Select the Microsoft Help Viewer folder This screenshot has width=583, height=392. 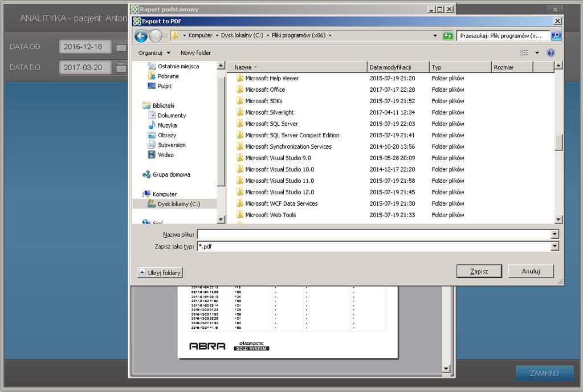[272, 79]
